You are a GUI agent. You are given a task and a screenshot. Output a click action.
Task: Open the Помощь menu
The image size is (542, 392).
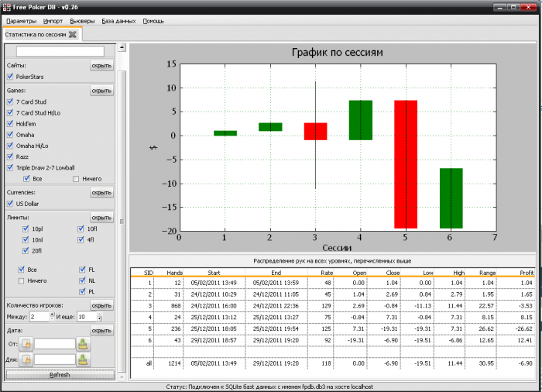click(x=153, y=21)
